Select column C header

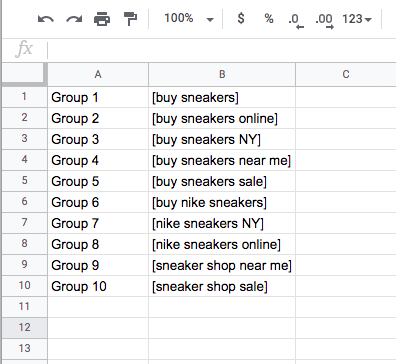346,74
